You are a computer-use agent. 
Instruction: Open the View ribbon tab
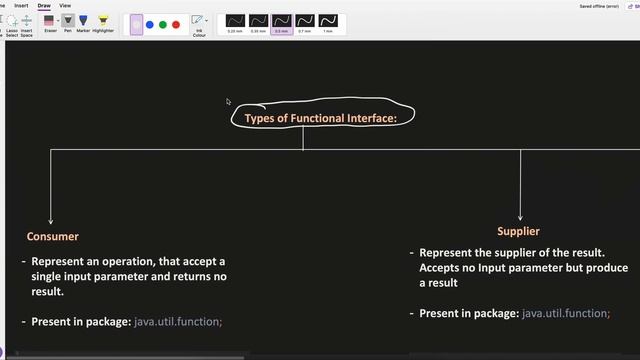click(65, 6)
